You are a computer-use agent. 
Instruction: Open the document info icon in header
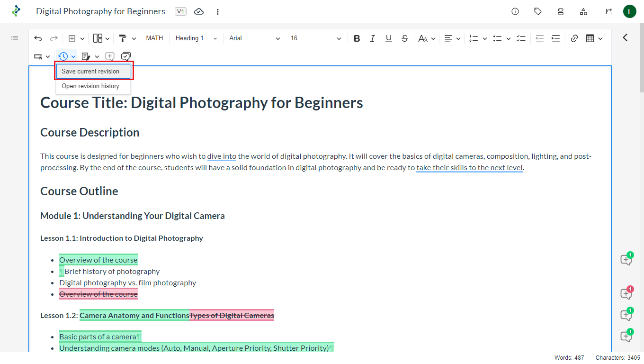(515, 11)
